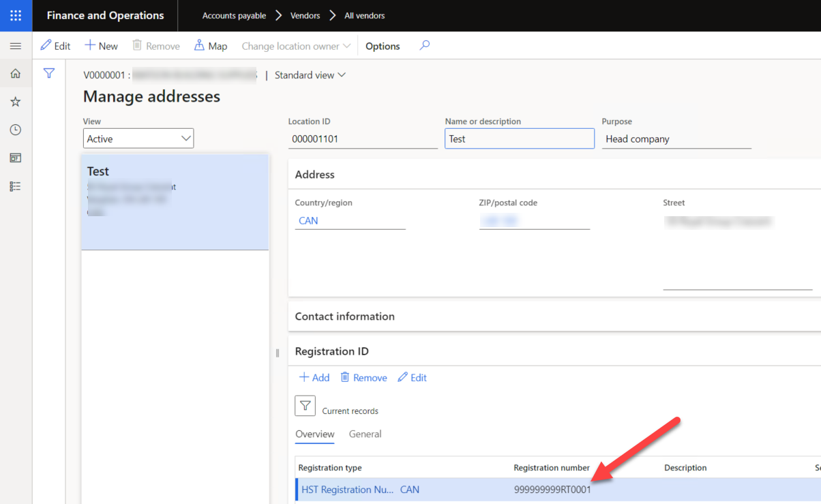Image resolution: width=821 pixels, height=504 pixels.
Task: Click Finance and Operations title
Action: pyautogui.click(x=105, y=15)
